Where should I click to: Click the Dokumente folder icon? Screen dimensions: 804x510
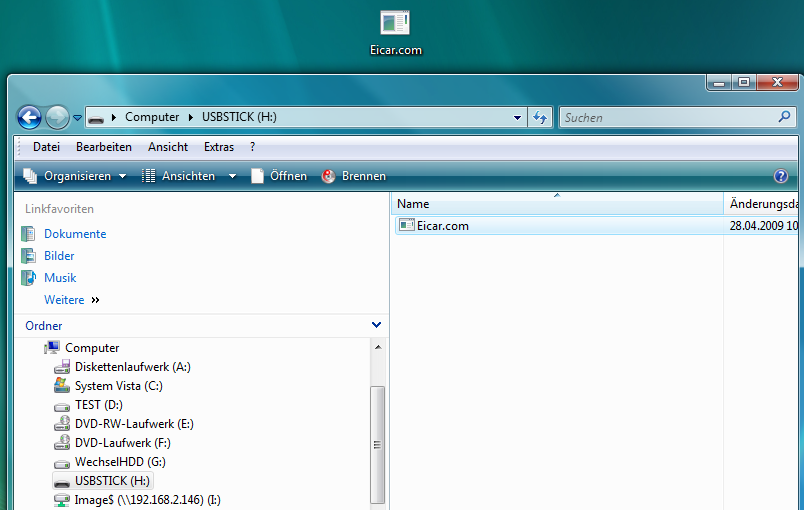[28, 234]
